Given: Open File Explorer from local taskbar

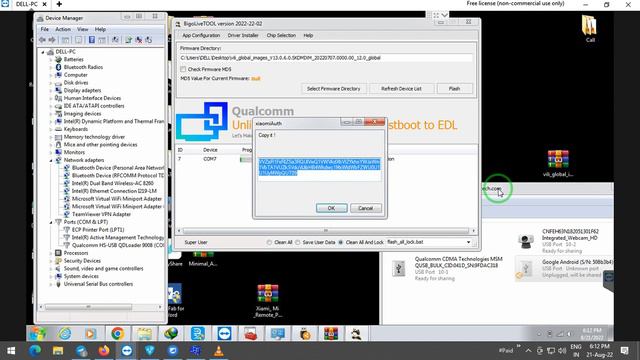Looking at the screenshot, I should (x=58, y=351).
